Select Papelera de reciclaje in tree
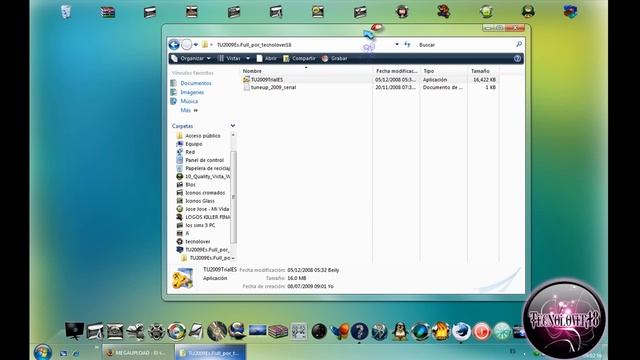This screenshot has width=640, height=360. point(203,168)
